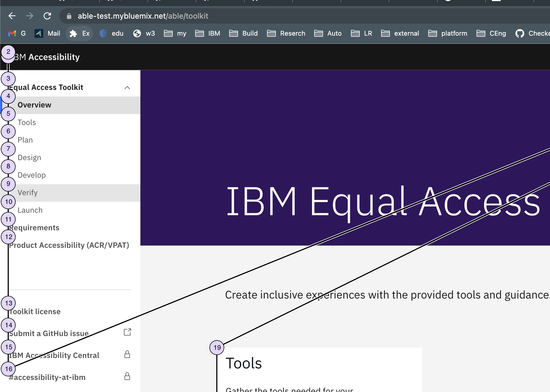Open the GitHub bookmark icon
Image resolution: width=550 pixels, height=392 pixels.
(x=520, y=33)
